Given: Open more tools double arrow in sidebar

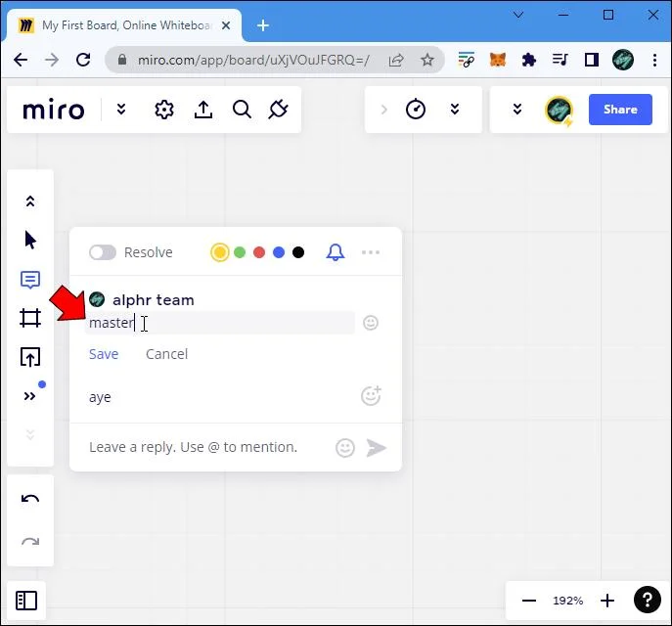Looking at the screenshot, I should coord(29,396).
